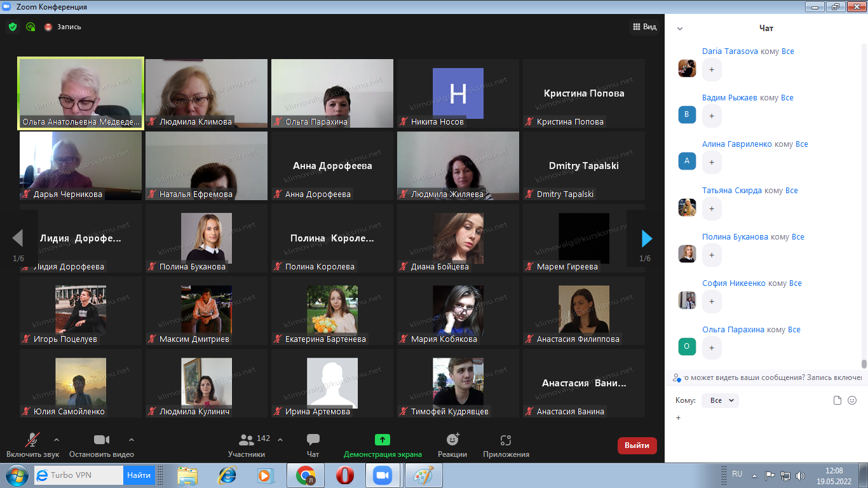Click the file attachment icon in chat
868x488 pixels.
[837, 400]
